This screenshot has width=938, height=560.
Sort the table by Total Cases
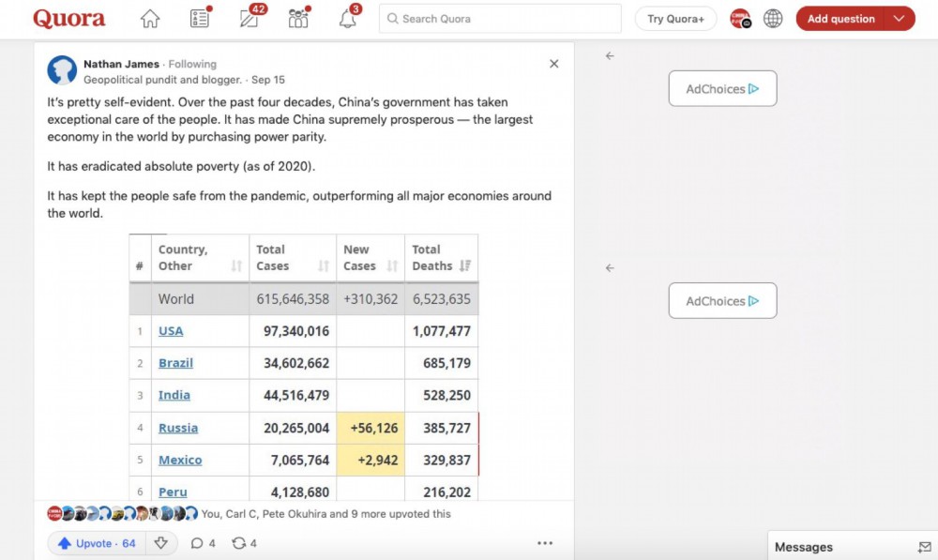(324, 266)
